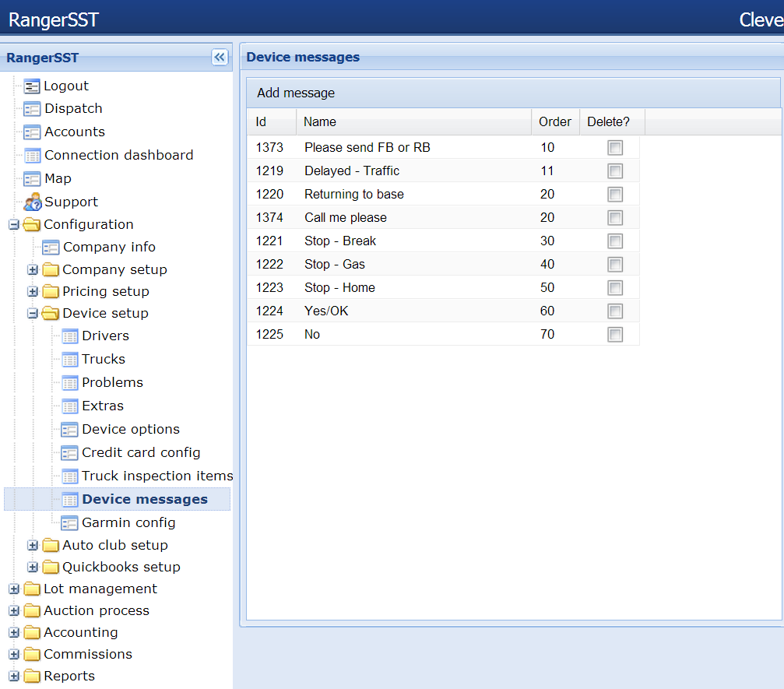Select the Map icon in sidebar
Viewport: 784px width, 689px height.
[x=31, y=179]
